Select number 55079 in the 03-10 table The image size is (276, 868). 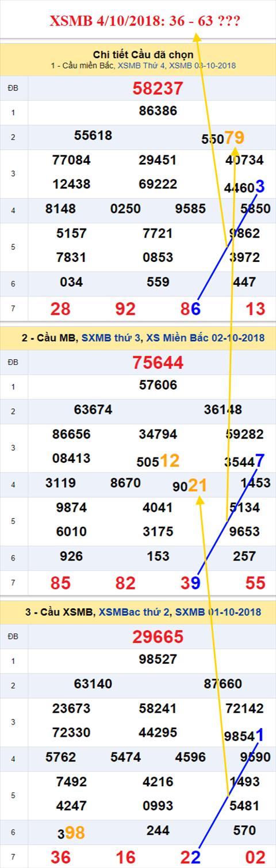coord(223,138)
